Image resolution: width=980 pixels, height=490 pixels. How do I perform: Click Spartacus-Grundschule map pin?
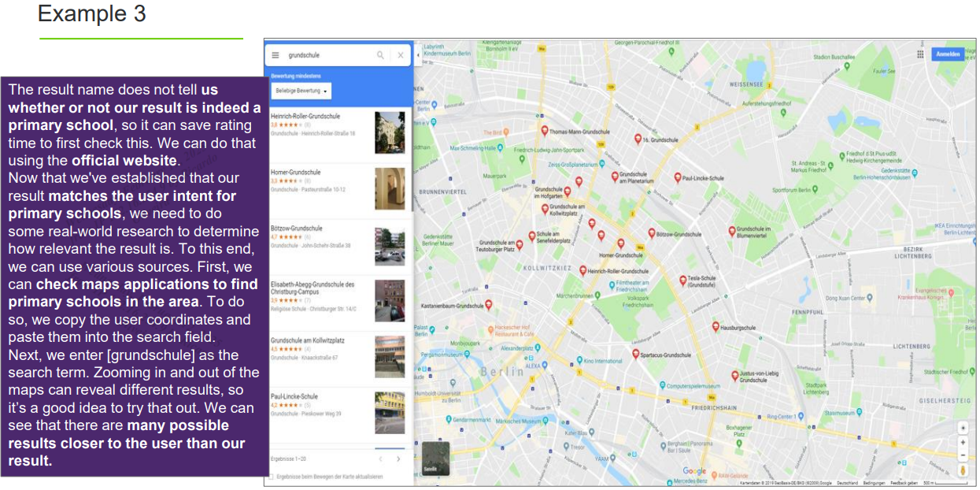(x=634, y=354)
